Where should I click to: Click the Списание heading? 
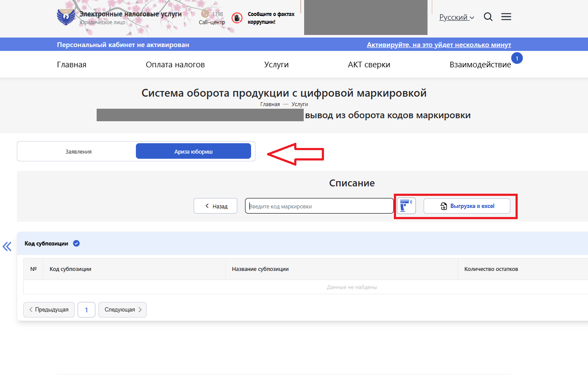pyautogui.click(x=352, y=183)
